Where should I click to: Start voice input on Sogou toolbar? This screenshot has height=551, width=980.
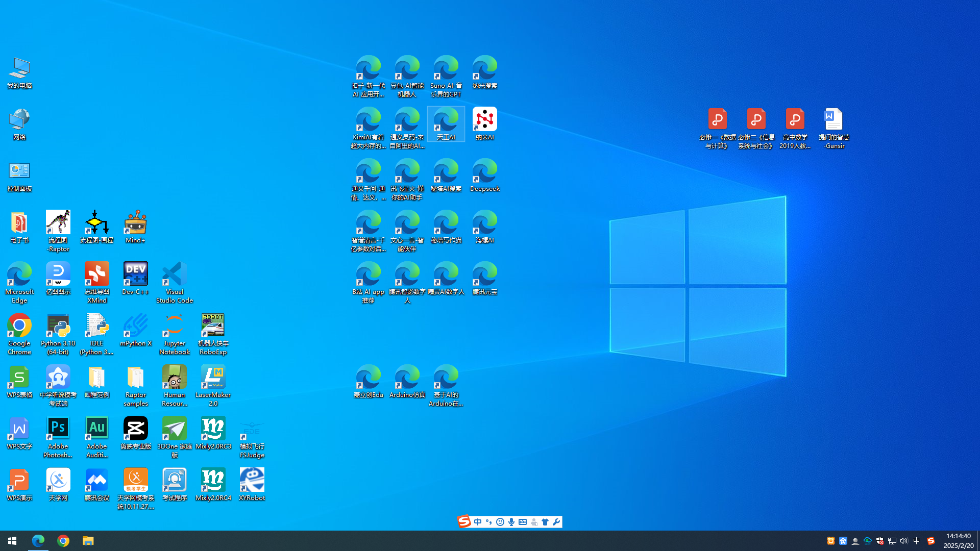tap(511, 522)
